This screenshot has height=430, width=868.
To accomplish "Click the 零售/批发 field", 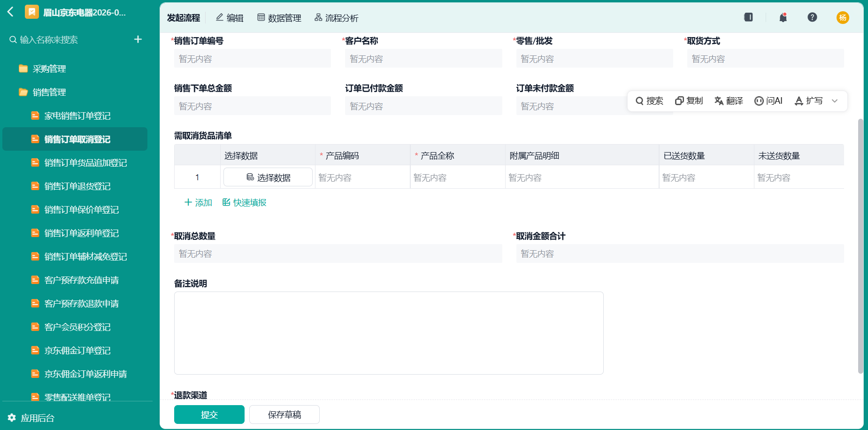I will [594, 59].
